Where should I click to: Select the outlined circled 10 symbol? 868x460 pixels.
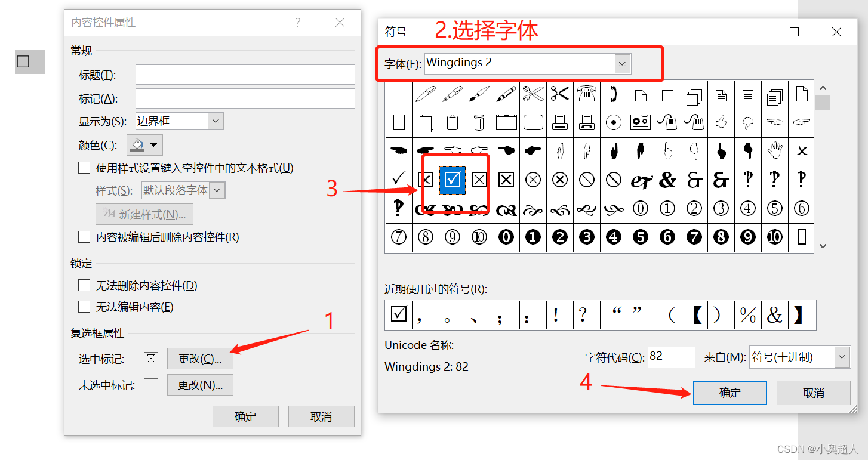click(x=479, y=237)
